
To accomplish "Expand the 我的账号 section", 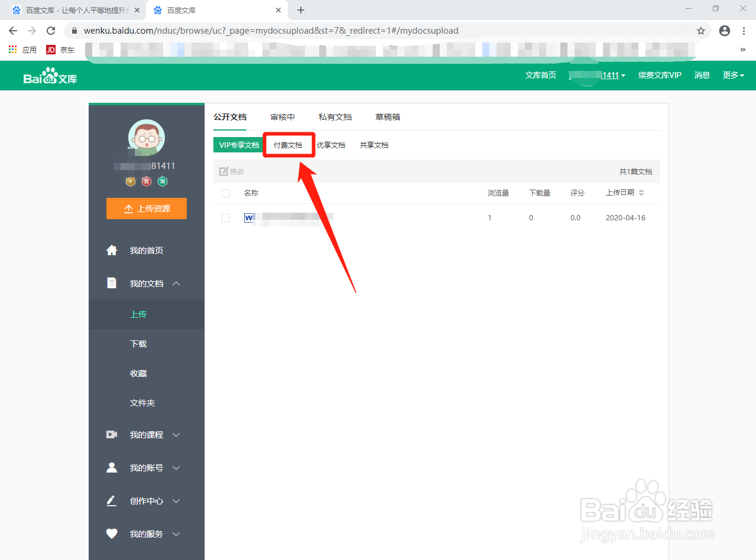I will click(176, 467).
